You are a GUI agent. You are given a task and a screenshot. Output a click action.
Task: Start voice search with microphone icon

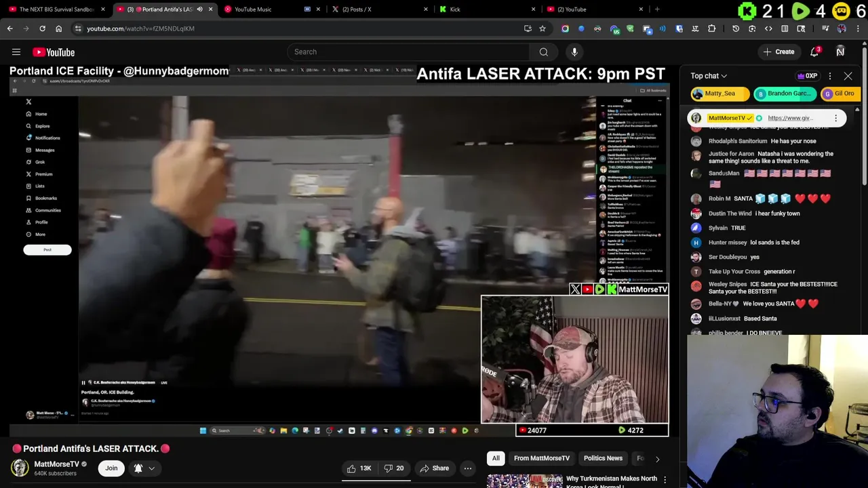(574, 52)
